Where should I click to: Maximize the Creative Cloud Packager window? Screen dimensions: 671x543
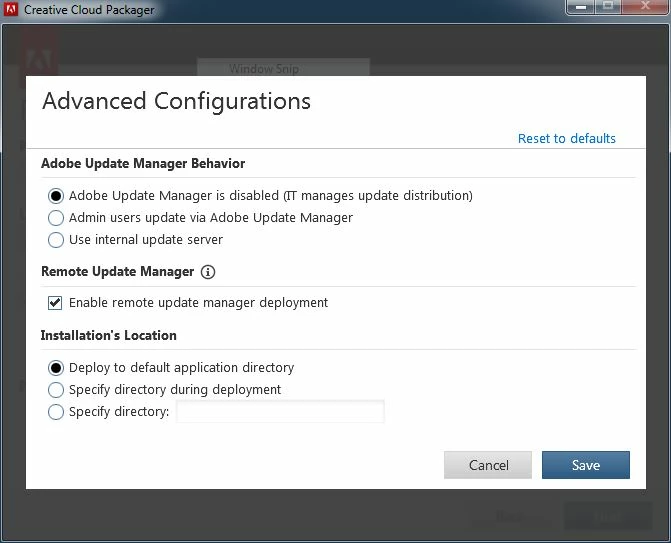coord(608,7)
